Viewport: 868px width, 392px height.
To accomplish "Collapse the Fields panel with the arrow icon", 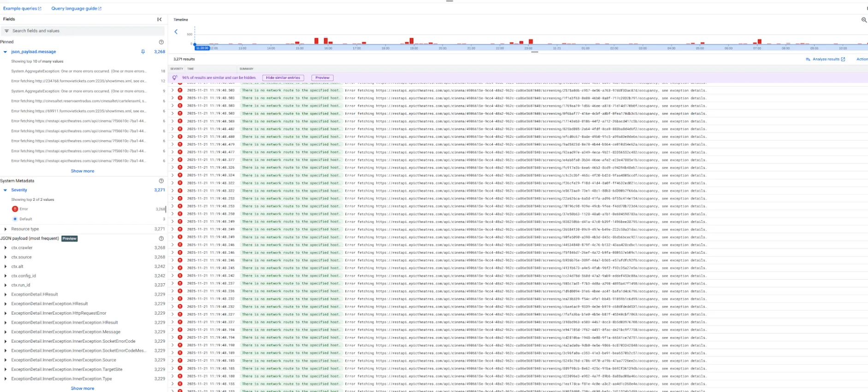I will [x=159, y=19].
